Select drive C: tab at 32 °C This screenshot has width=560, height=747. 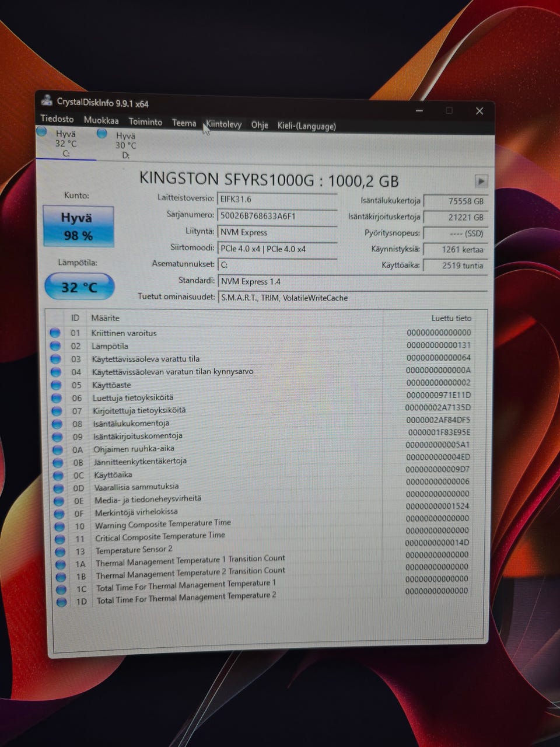coord(65,144)
